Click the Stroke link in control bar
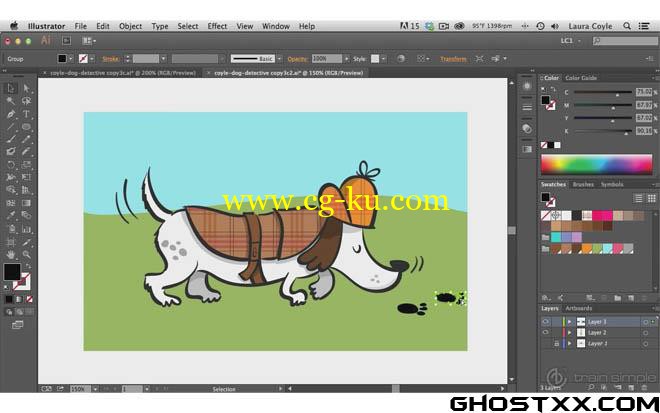Screen dimensions: 660x413 tap(111, 59)
